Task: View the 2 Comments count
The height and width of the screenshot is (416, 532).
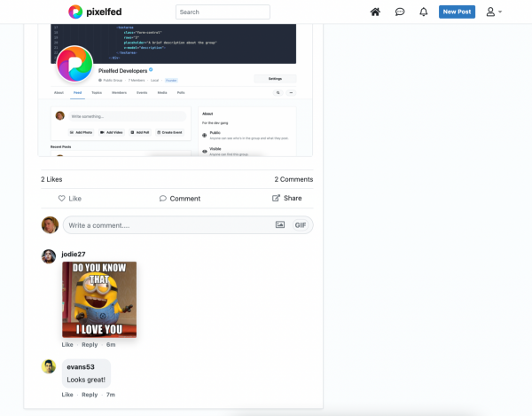Action: tap(293, 179)
